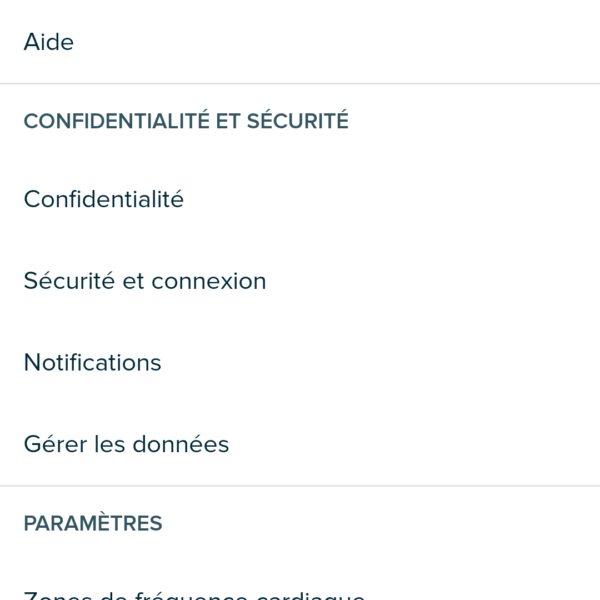The image size is (600, 600).
Task: Click the Paramètres section header
Action: point(93,523)
